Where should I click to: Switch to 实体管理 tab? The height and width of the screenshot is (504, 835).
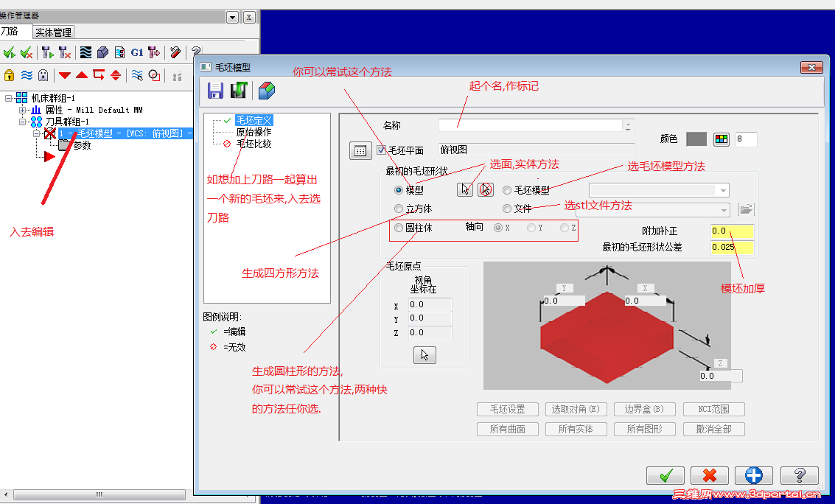(x=53, y=32)
